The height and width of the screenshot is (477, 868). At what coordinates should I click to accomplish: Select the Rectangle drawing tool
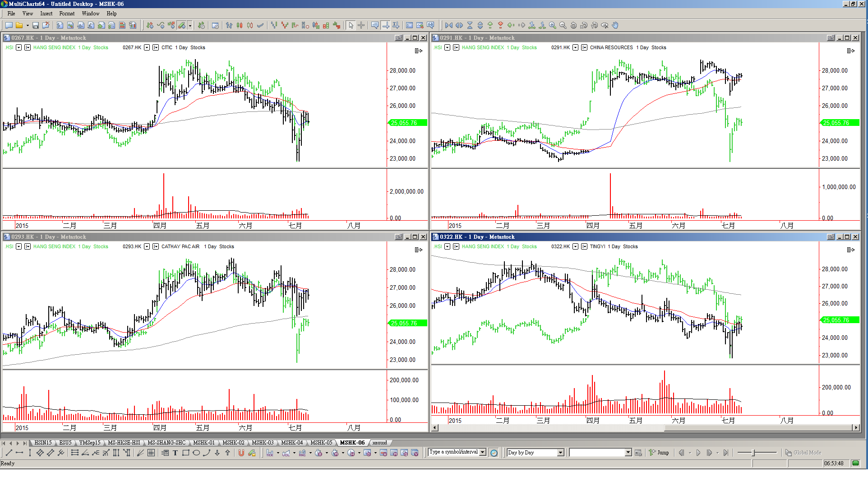(x=185, y=453)
